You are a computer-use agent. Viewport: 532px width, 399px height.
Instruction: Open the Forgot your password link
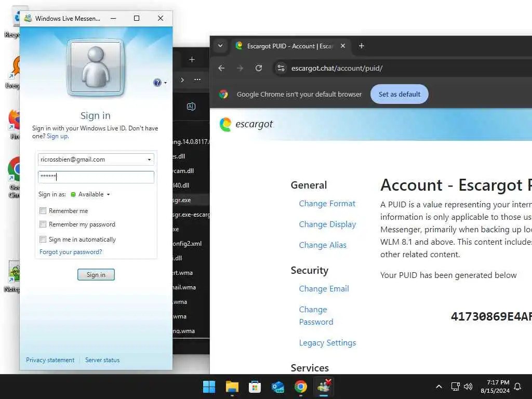[71, 252]
